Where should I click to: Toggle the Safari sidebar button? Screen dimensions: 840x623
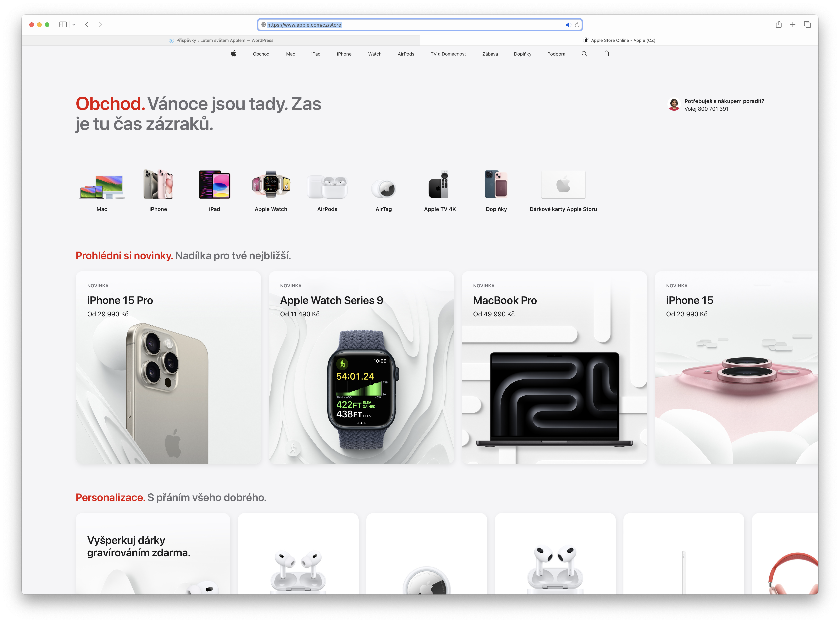click(x=63, y=24)
